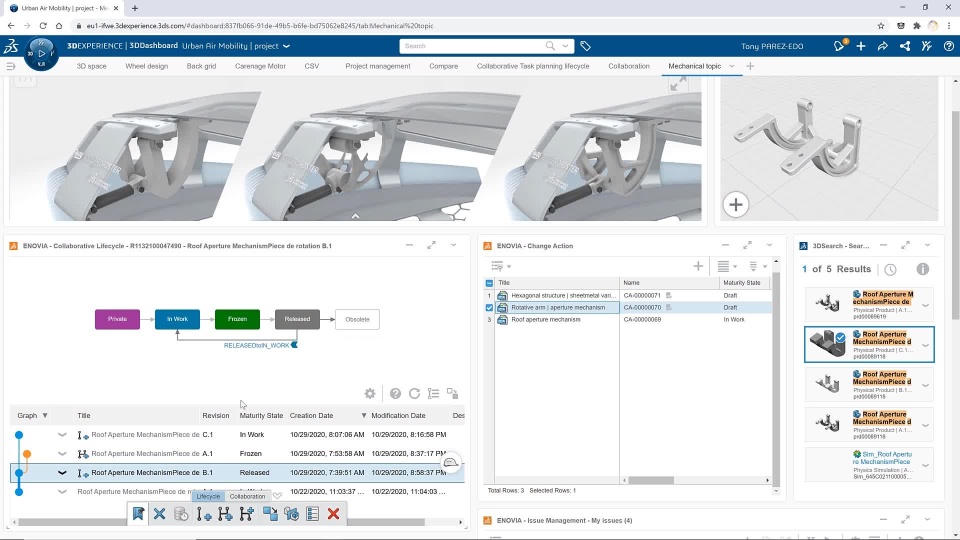Click the Share arrow icon in the top bar
Screen dimensions: 960x540
pyautogui.click(x=883, y=46)
